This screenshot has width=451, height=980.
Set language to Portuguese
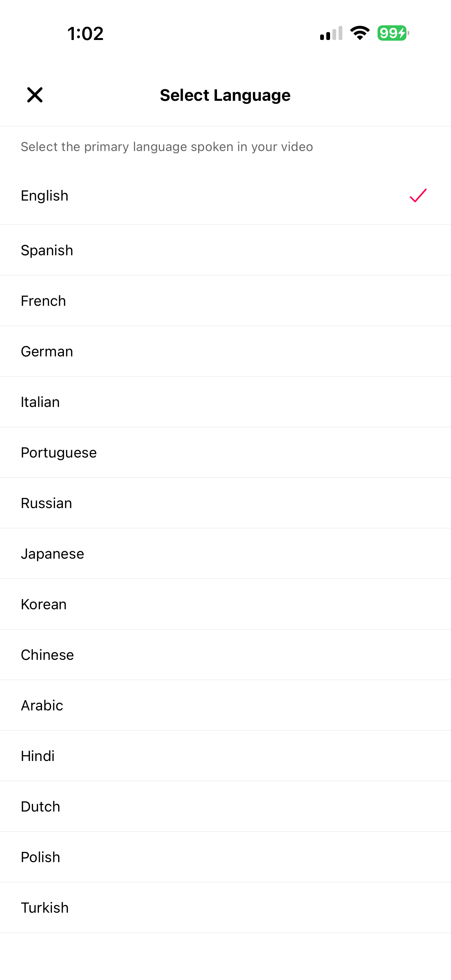58,453
